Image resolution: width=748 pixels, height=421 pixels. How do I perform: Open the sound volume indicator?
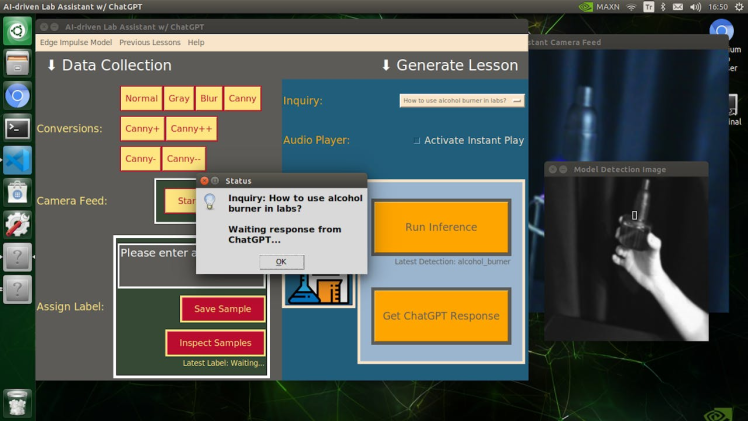tap(696, 7)
